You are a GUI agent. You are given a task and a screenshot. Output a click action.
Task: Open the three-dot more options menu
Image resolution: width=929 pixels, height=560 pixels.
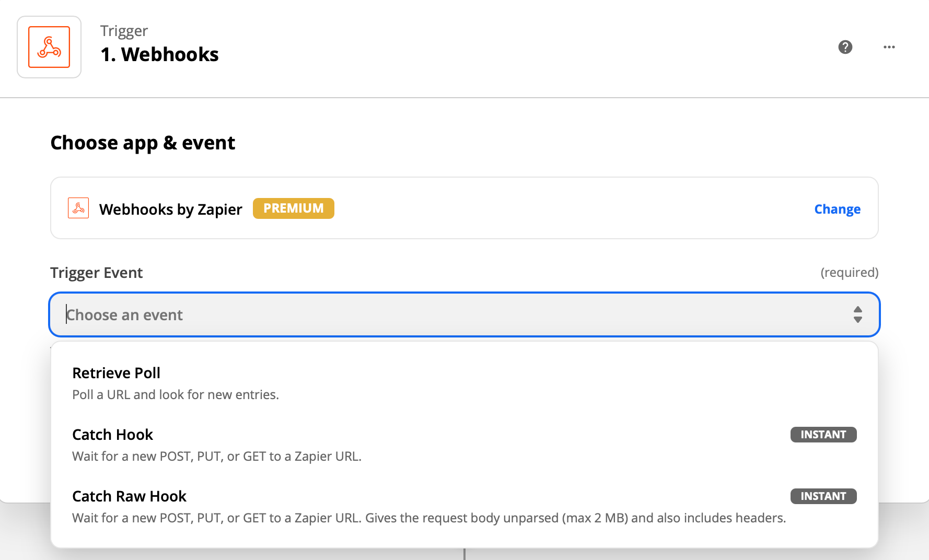tap(889, 47)
